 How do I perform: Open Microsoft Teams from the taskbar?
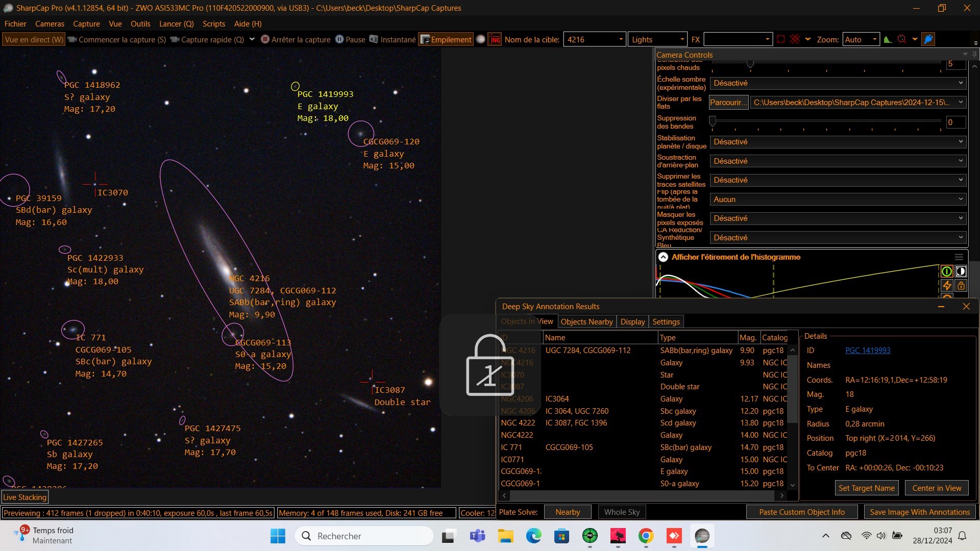pos(477,536)
